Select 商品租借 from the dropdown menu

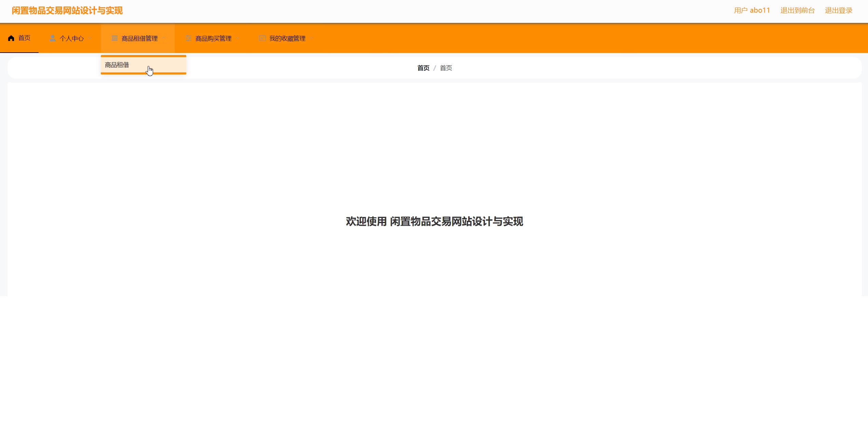click(x=117, y=65)
